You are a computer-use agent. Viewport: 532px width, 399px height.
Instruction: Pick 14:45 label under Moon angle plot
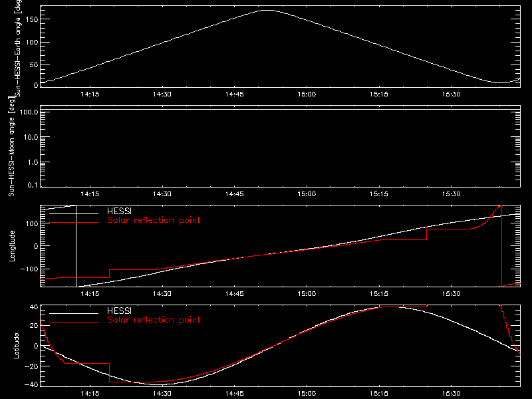tap(235, 194)
